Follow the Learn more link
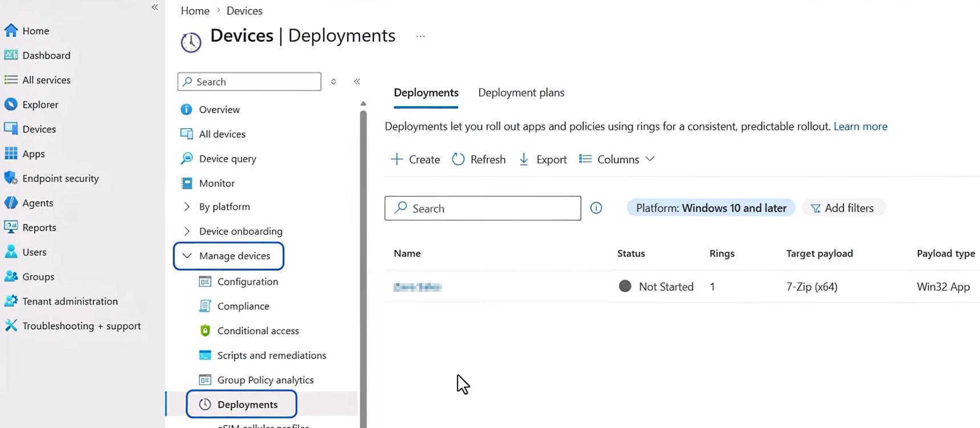Image resolution: width=980 pixels, height=428 pixels. click(860, 127)
